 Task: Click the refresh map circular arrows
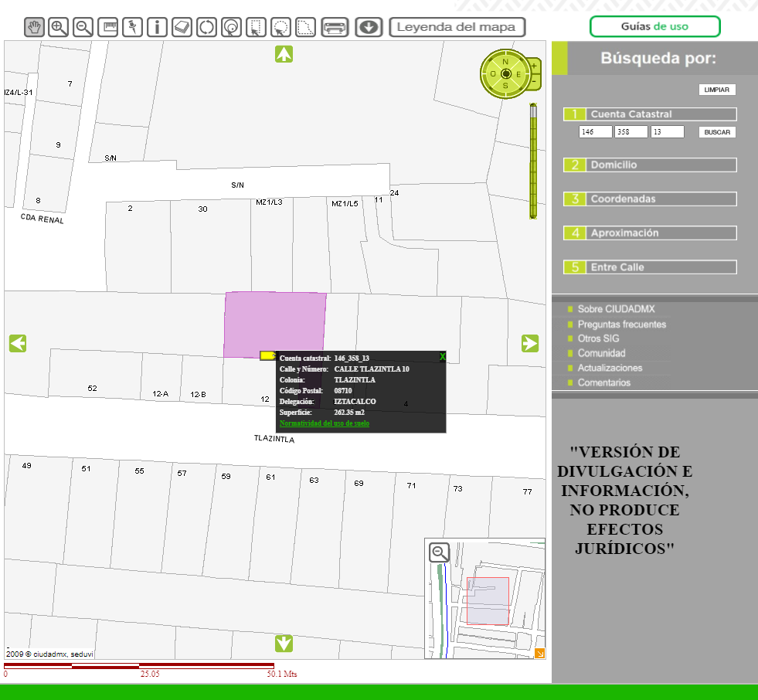click(206, 27)
